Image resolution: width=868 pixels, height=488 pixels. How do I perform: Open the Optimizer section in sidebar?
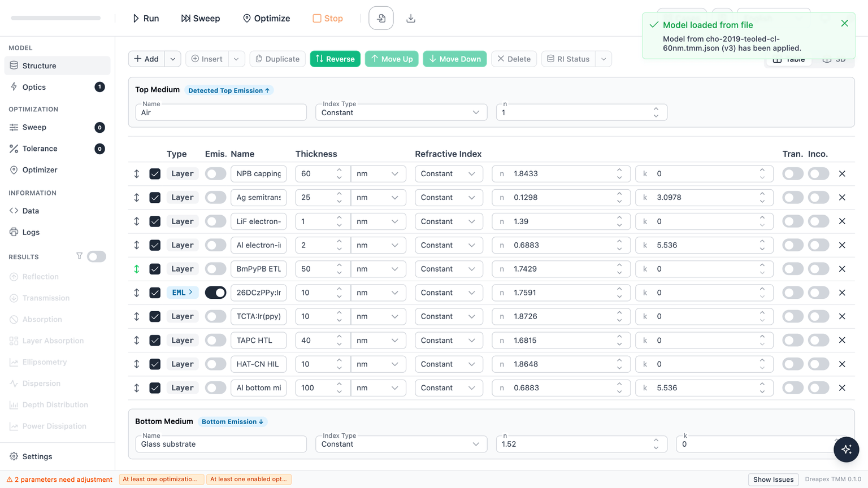(x=57, y=170)
